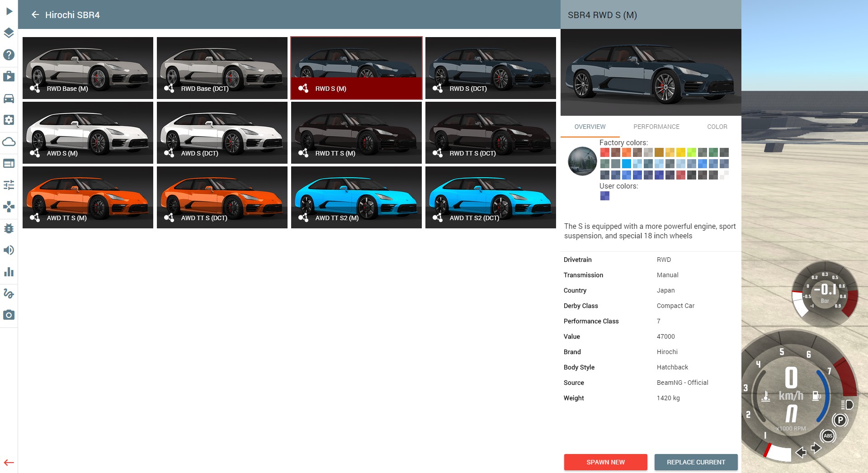Click the ABS indicator on the tachometer
Image resolution: width=868 pixels, height=473 pixels.
point(828,436)
